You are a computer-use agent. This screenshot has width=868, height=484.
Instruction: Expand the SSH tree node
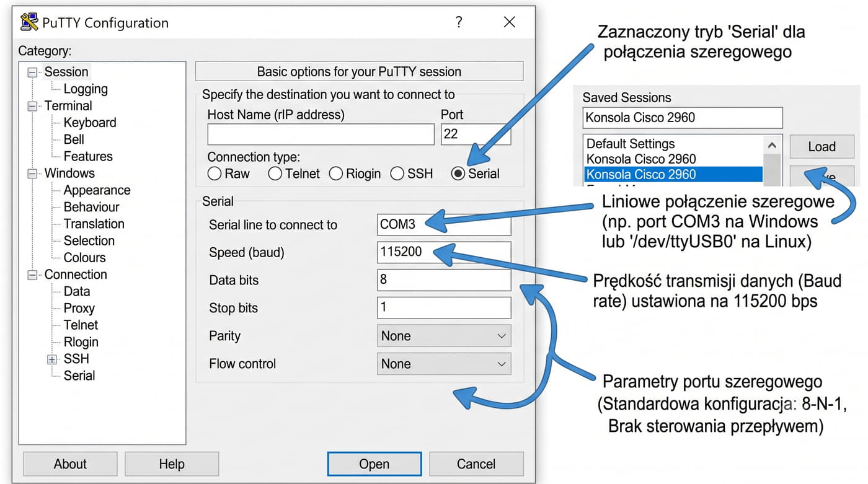(x=52, y=359)
